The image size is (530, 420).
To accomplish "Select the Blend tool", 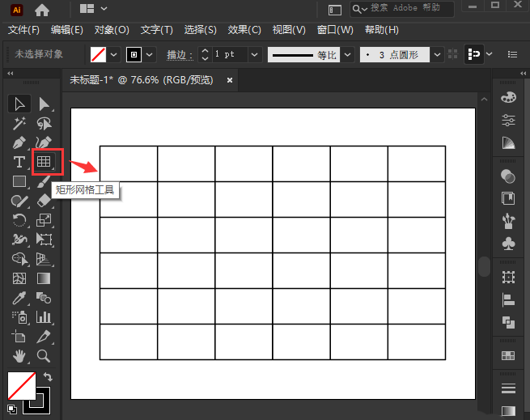I will (x=44, y=298).
